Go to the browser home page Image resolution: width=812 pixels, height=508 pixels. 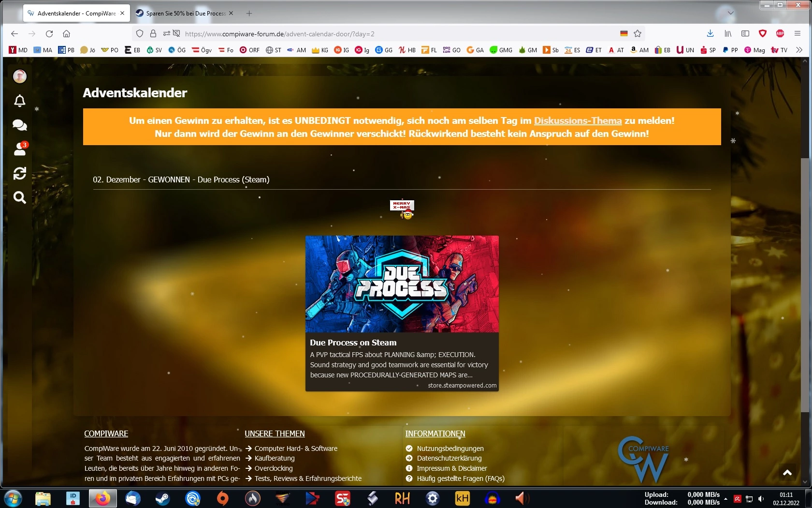67,33
